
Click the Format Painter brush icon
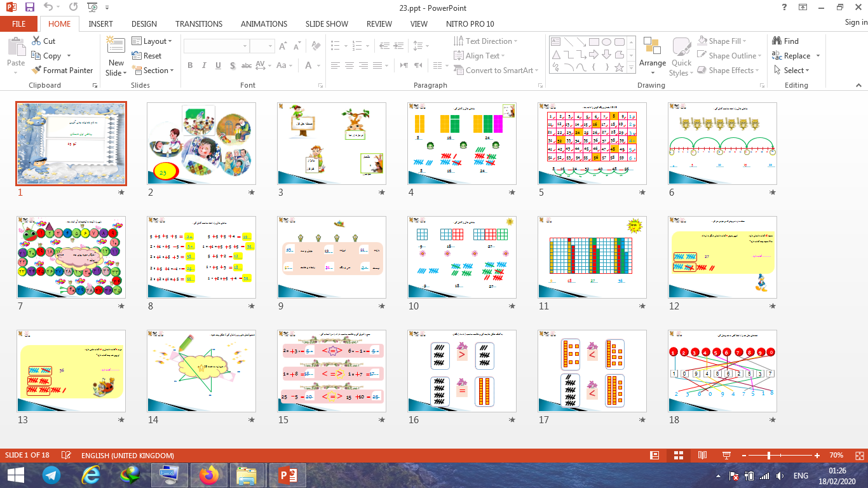(36, 71)
